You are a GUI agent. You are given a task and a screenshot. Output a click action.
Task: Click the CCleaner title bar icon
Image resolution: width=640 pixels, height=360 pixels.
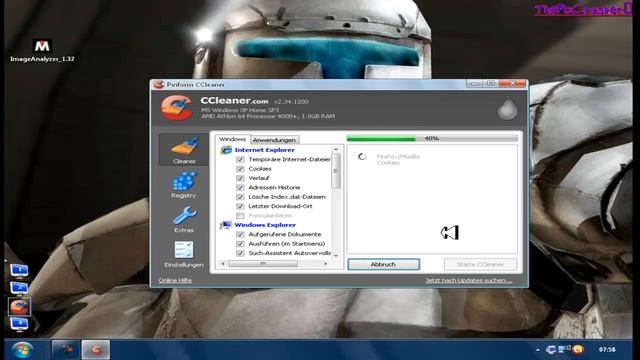tap(158, 84)
